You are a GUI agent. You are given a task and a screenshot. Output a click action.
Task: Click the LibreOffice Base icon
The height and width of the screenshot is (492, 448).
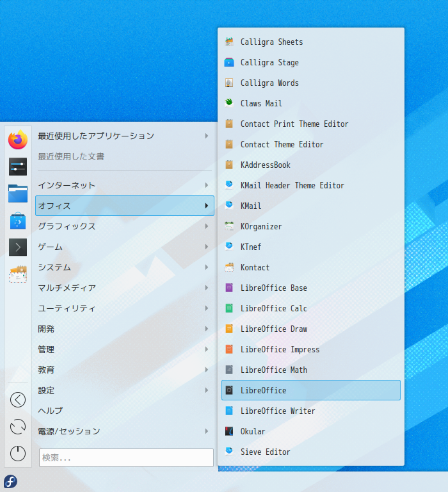point(229,288)
